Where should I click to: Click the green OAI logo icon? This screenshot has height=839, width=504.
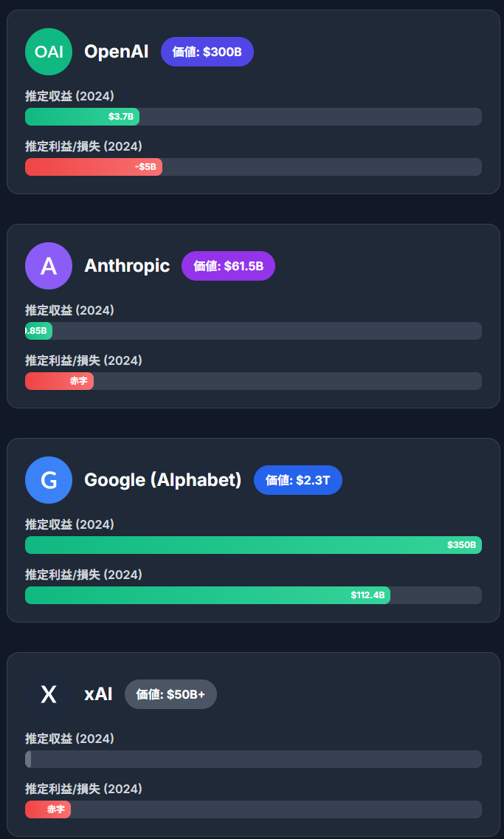pyautogui.click(x=49, y=52)
